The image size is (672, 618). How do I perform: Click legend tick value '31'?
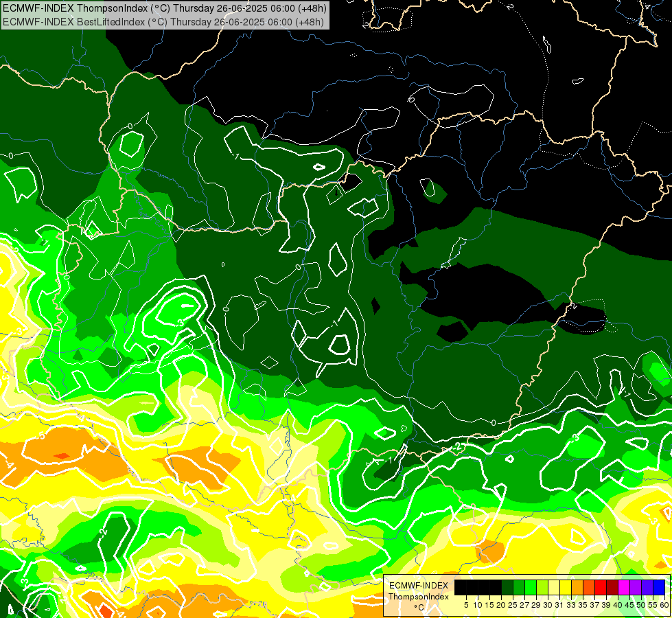[559, 605]
